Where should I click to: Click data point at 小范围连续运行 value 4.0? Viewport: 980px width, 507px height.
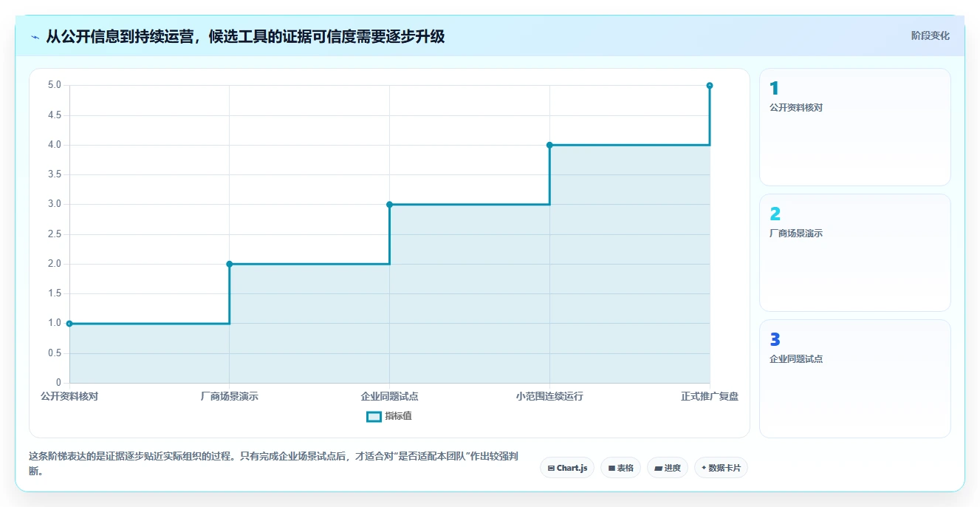click(x=549, y=145)
